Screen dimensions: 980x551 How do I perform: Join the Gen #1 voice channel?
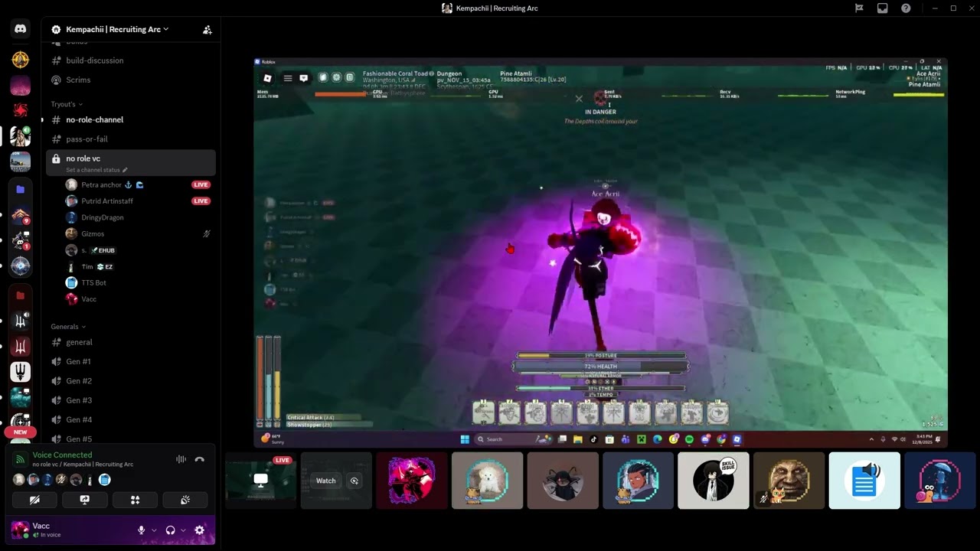(x=131, y=361)
